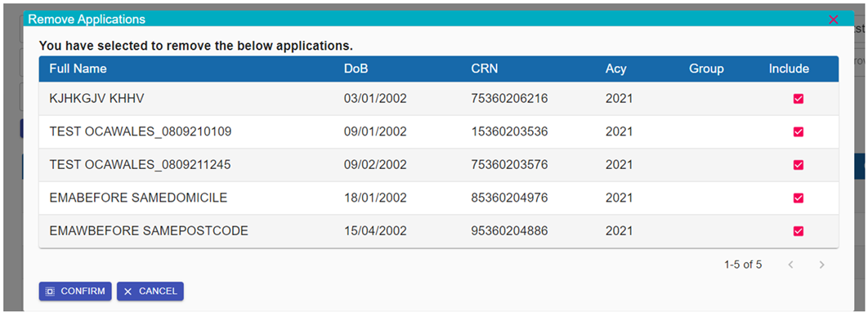Go to next page with right chevron

click(821, 265)
